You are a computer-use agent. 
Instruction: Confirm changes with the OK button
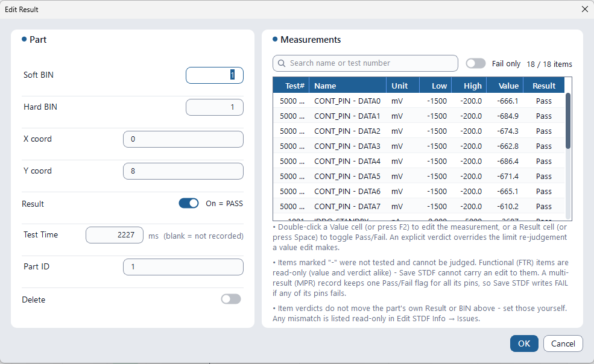[524, 344]
